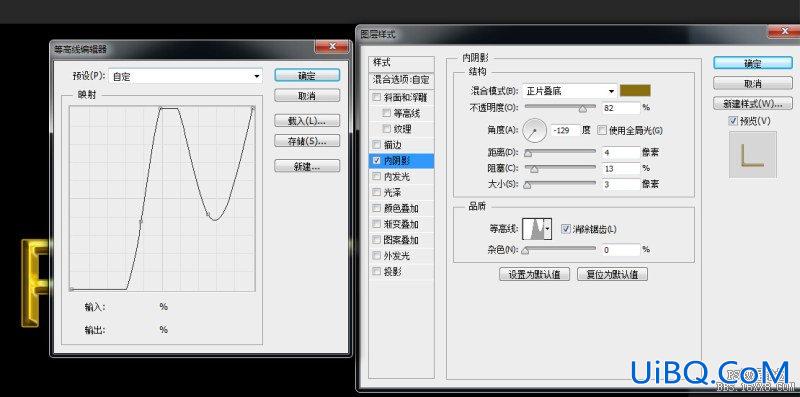Toggle the 消除锯齿(L) checkbox
Screen dimensions: 800x397
coord(565,229)
